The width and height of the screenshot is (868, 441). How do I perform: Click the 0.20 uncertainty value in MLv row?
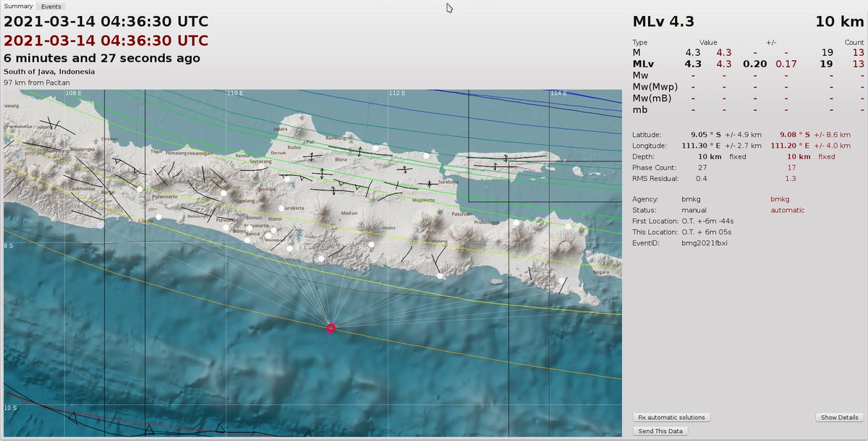point(754,64)
